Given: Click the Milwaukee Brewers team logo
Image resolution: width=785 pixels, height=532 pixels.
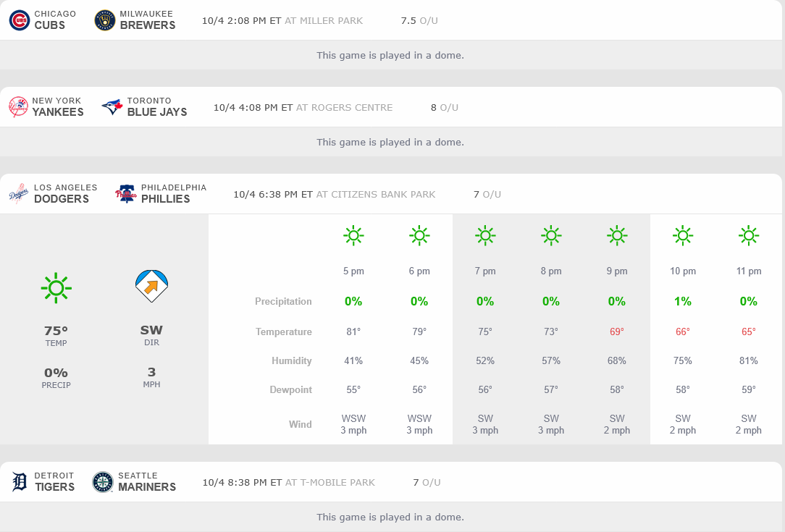Looking at the screenshot, I should pyautogui.click(x=105, y=20).
